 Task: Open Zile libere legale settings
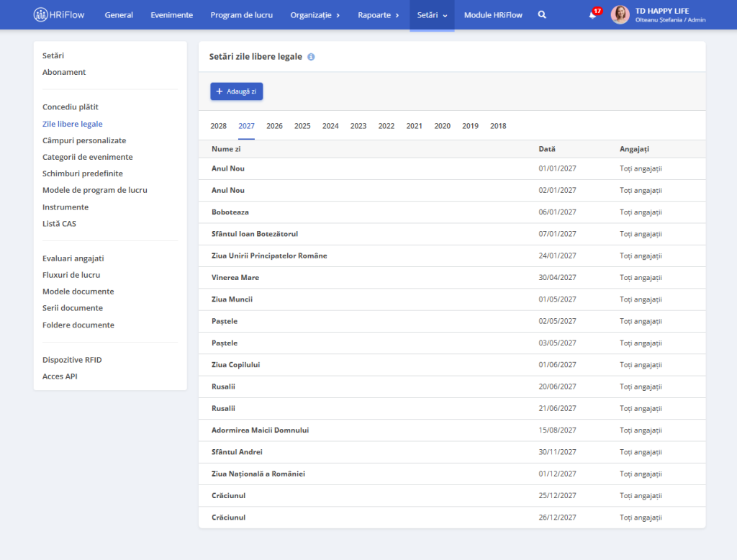tap(73, 124)
